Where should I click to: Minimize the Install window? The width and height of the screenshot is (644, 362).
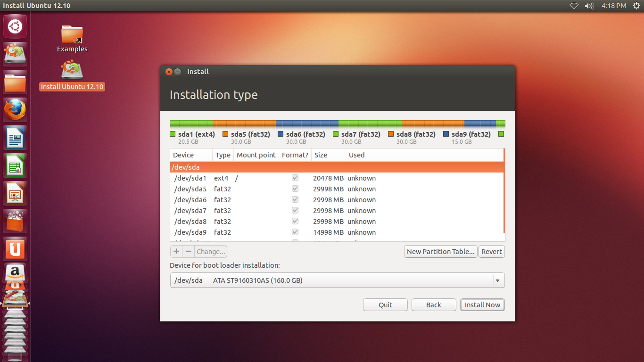[178, 72]
